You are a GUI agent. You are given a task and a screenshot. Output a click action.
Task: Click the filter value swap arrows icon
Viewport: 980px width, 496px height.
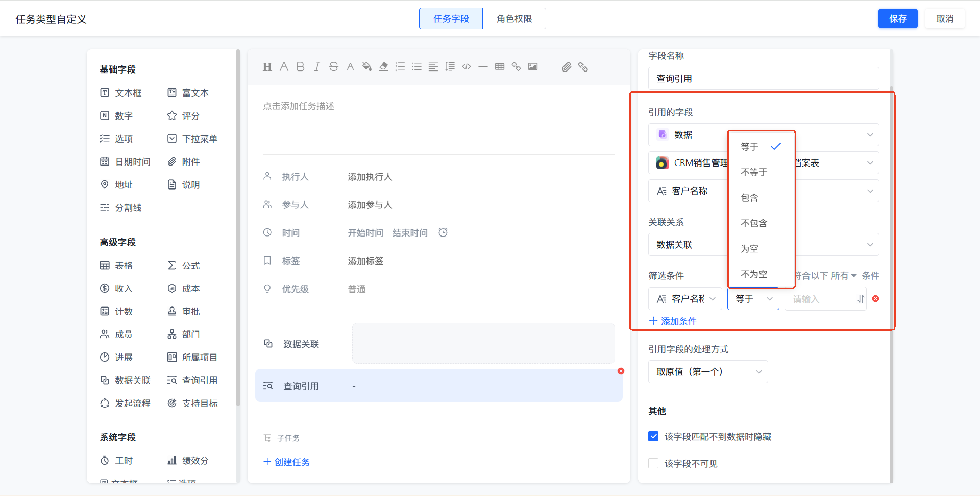[861, 299]
